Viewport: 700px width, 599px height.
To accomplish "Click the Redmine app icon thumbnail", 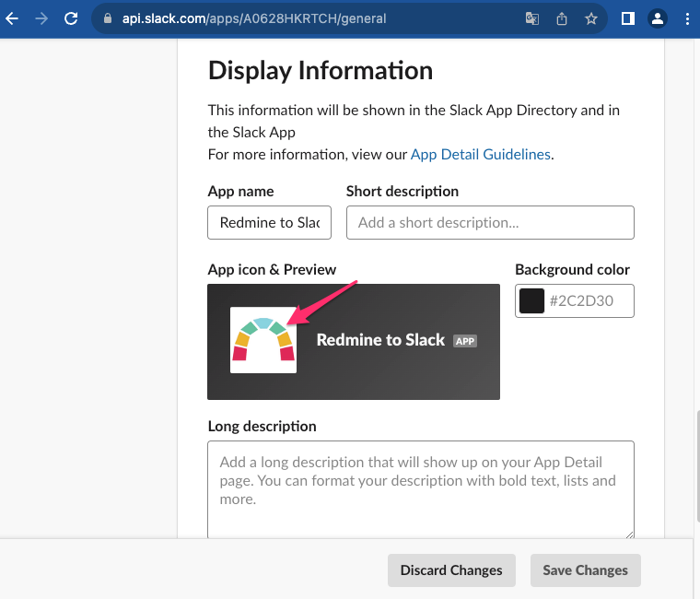I will pos(263,340).
